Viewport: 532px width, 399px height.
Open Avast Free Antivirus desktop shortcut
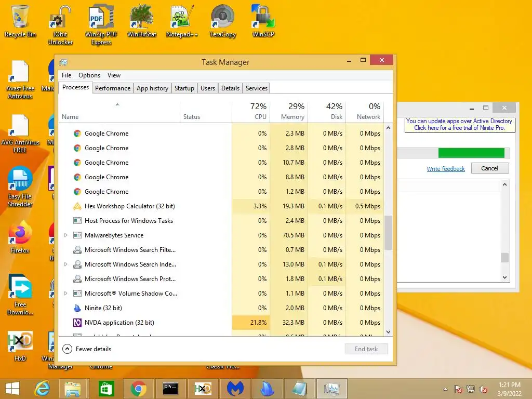pyautogui.click(x=20, y=79)
